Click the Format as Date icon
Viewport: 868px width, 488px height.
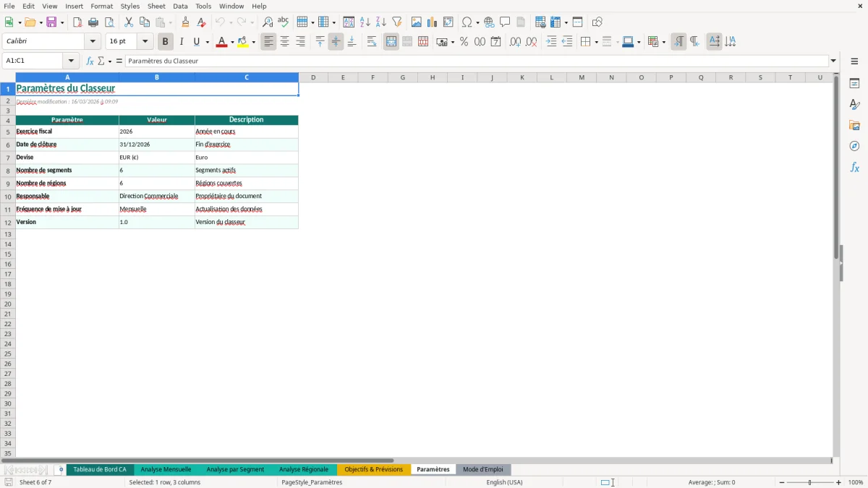click(495, 42)
